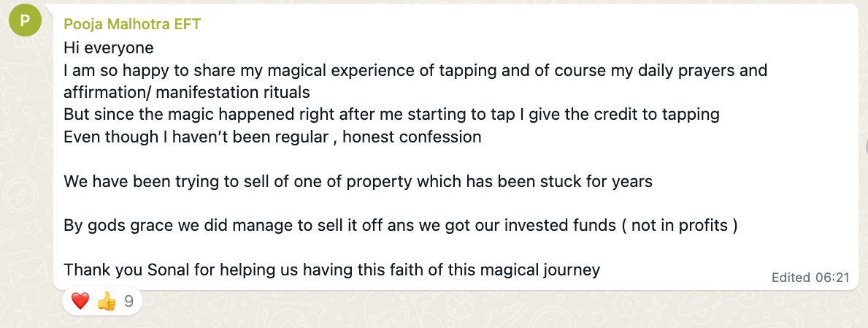Click the words "credit to tapping" in the message
This screenshot has height=328, width=868.
point(659,115)
